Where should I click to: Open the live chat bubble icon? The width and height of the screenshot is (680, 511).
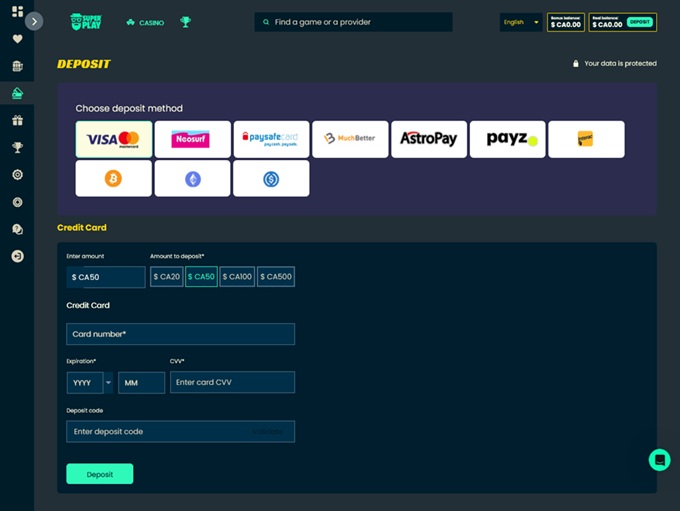pos(659,460)
